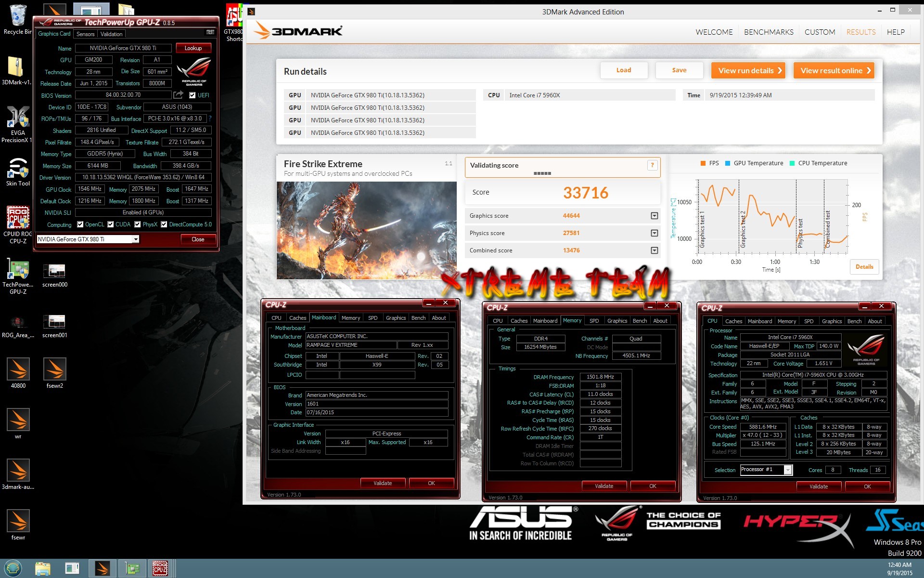Open Skin Tool desktop shortcut

(x=18, y=172)
